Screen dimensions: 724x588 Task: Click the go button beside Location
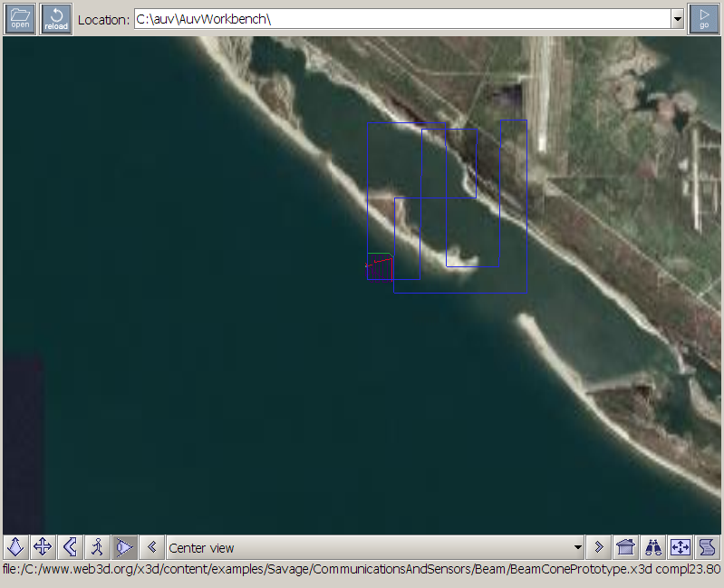(x=703, y=19)
